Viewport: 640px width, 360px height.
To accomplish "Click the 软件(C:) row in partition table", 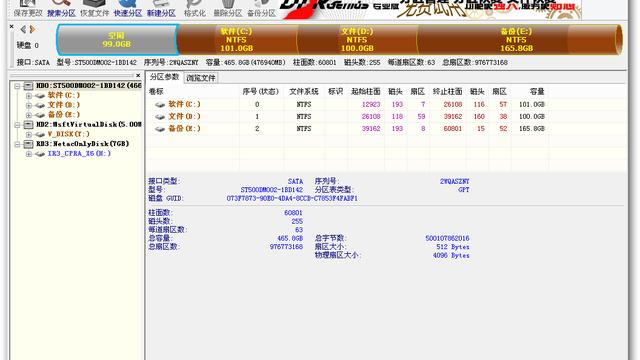I will pyautogui.click(x=348, y=104).
